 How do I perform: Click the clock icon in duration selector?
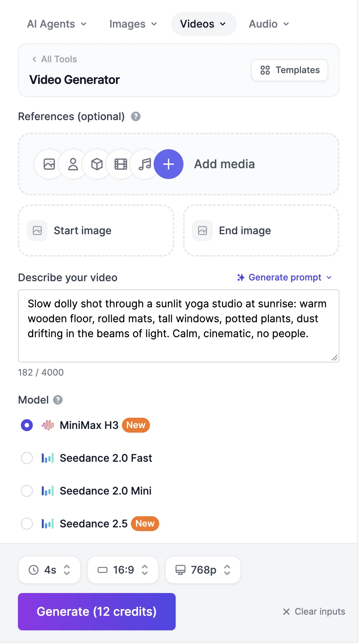[34, 570]
